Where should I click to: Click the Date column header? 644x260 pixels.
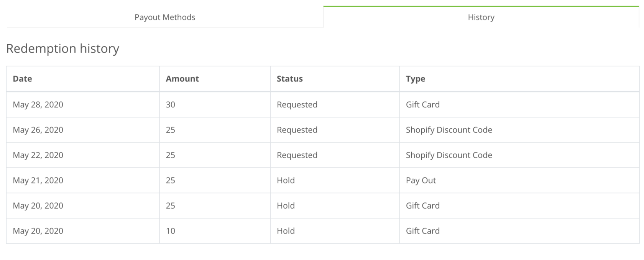pos(22,79)
